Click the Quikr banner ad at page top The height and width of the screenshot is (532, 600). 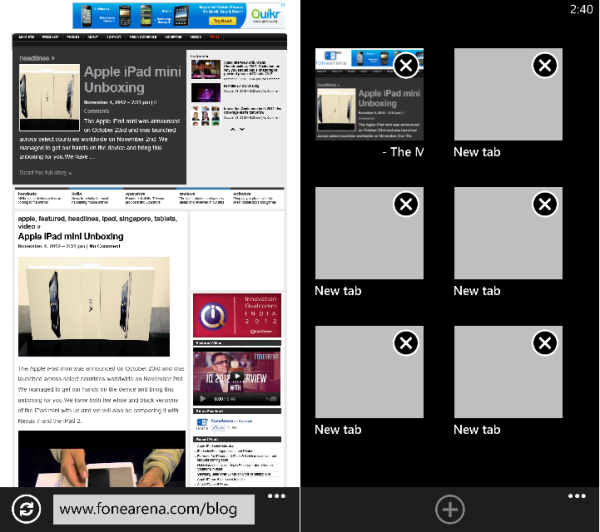(x=179, y=16)
